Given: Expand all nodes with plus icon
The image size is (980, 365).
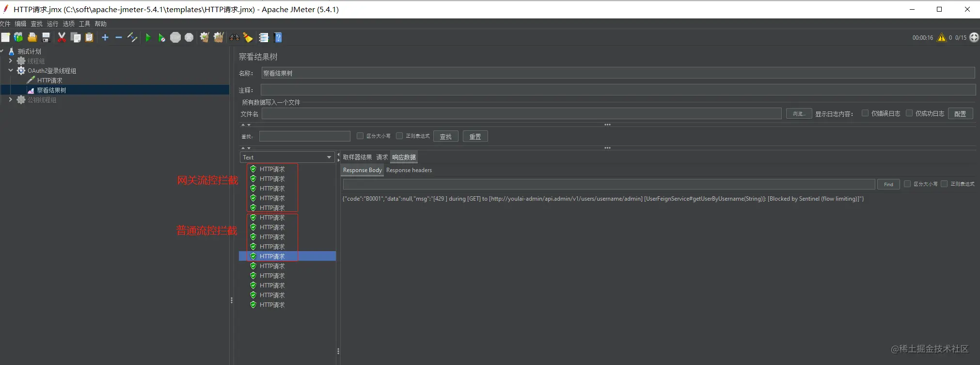Looking at the screenshot, I should coord(105,37).
